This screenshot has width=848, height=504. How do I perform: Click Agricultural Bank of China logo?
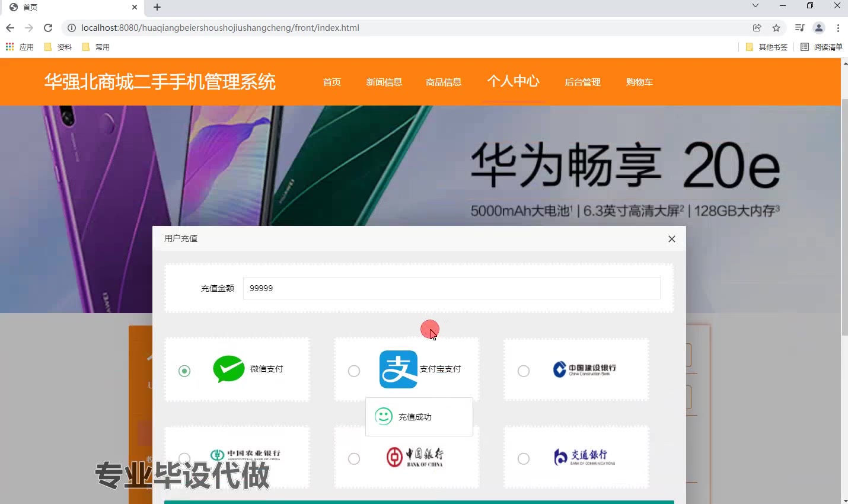coord(246,455)
